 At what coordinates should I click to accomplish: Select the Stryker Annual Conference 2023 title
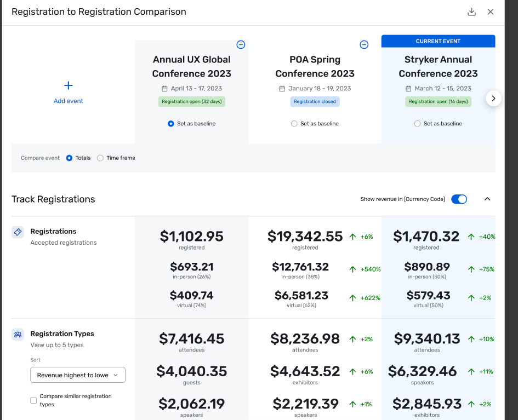click(x=438, y=66)
